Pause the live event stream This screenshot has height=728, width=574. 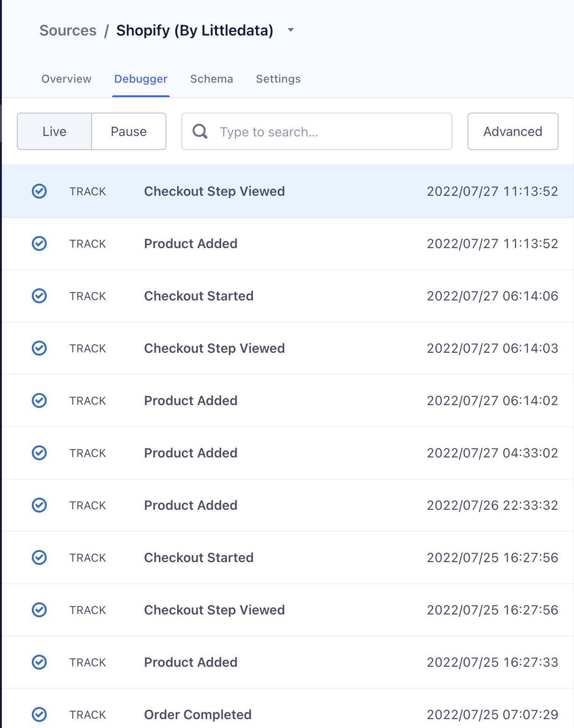[x=129, y=131]
